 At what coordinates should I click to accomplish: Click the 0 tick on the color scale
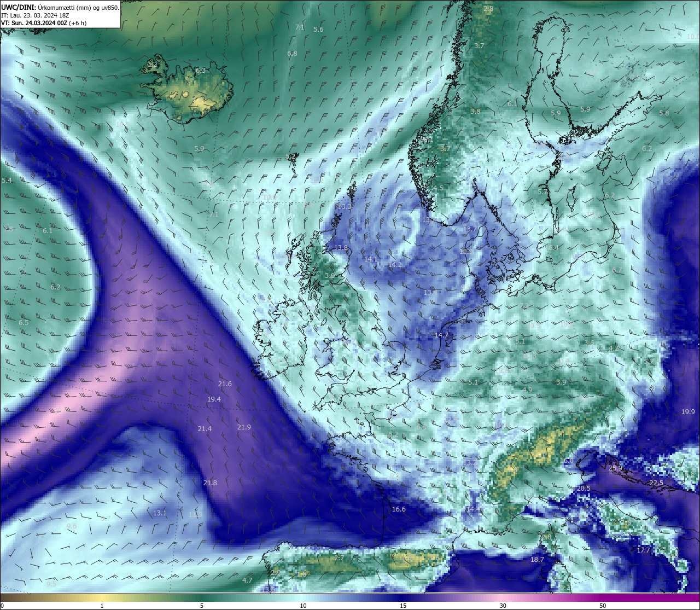[2, 606]
